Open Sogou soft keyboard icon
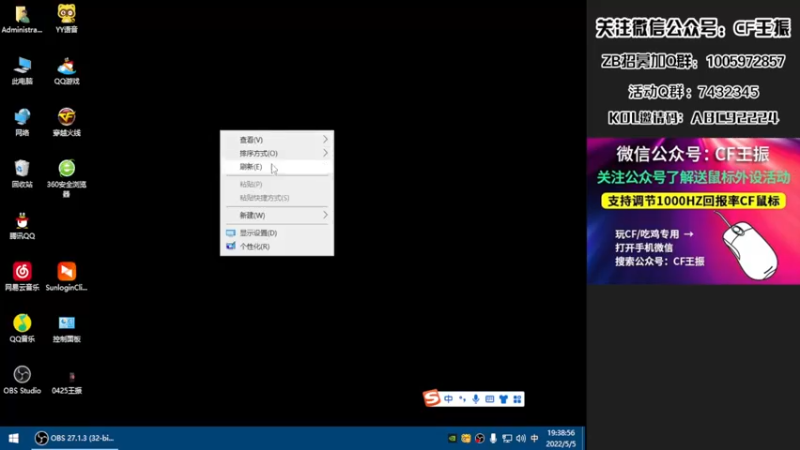The image size is (800, 450). coord(489,399)
